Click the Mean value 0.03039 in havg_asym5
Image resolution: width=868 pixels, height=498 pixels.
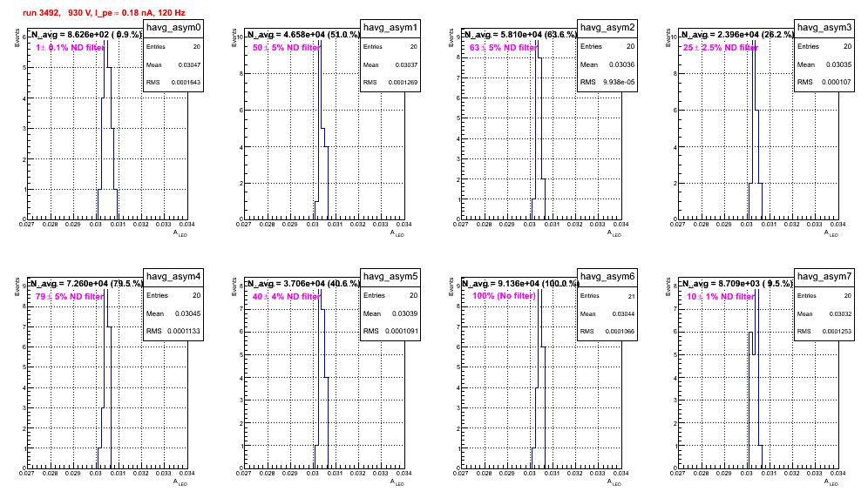tap(404, 313)
